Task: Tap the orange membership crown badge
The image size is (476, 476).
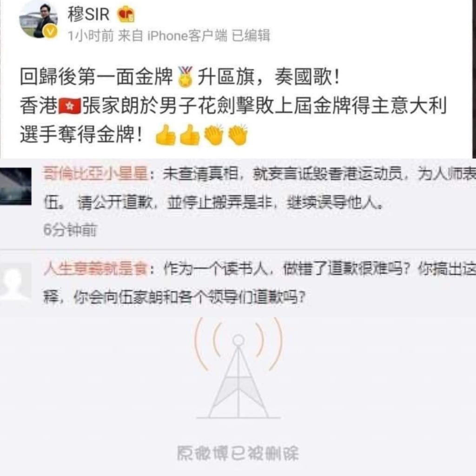Action: point(126,14)
